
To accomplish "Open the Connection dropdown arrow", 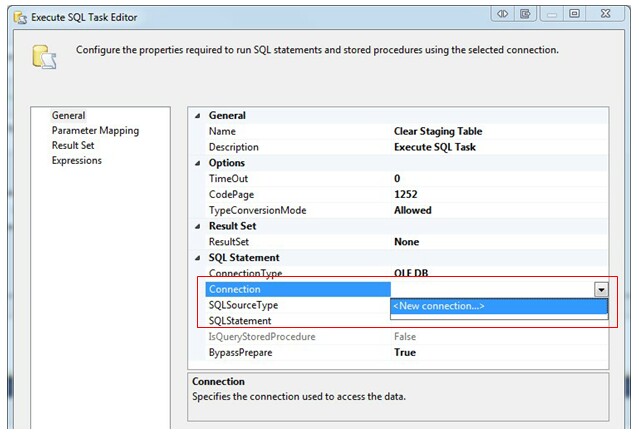I will coord(600,289).
